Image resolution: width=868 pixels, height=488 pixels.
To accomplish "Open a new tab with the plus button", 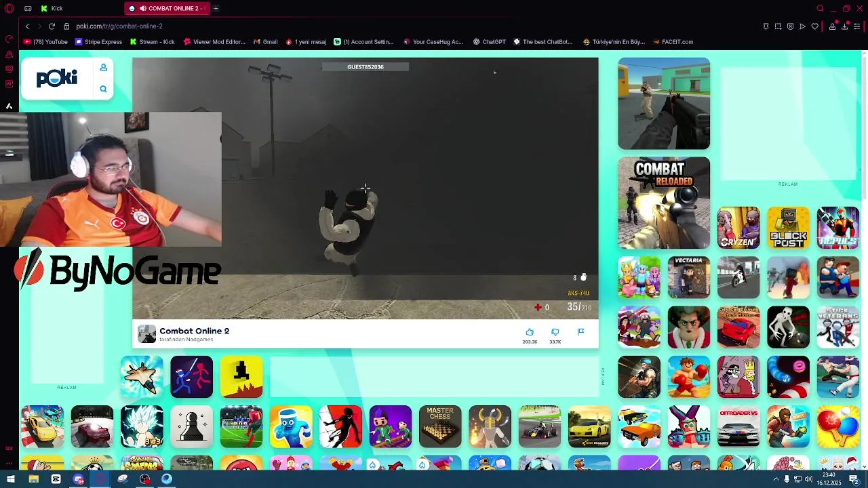I will (216, 8).
